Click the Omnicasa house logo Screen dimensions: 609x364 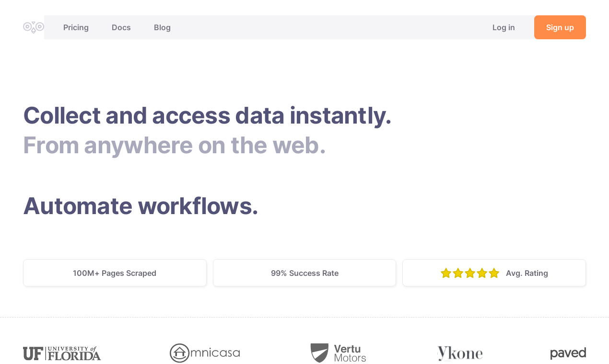205,353
